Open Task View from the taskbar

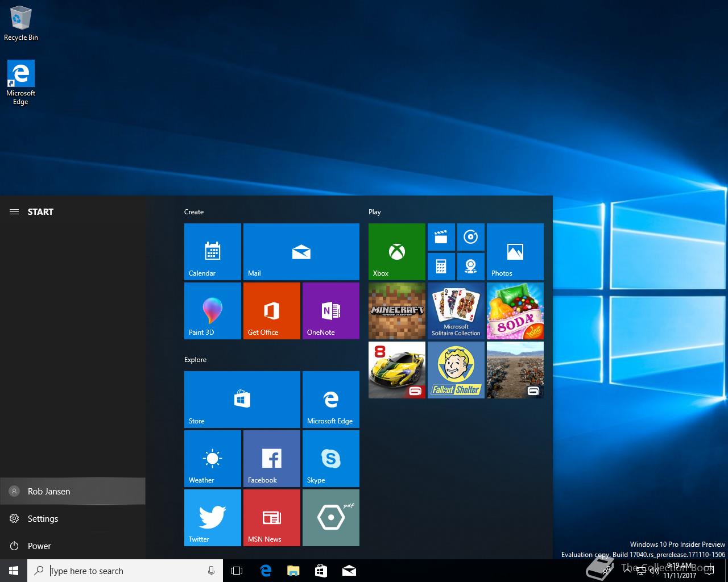[237, 571]
